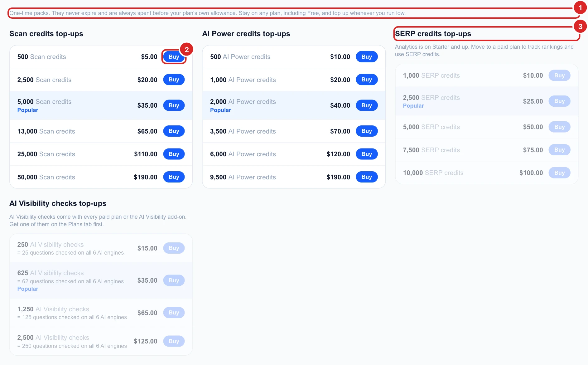
Task: Click Popular label under 2,000 AI Power credits
Action: point(220,110)
